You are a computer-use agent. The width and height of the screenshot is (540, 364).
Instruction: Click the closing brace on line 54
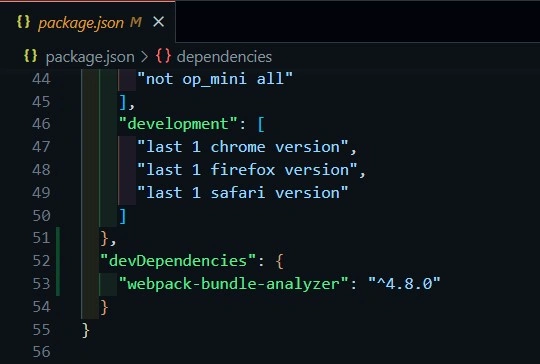[x=104, y=307]
